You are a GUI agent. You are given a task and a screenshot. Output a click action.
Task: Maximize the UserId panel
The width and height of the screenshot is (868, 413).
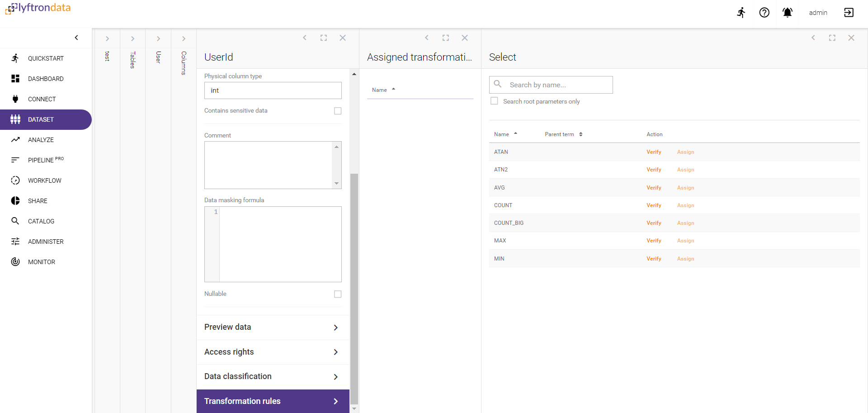click(x=324, y=38)
